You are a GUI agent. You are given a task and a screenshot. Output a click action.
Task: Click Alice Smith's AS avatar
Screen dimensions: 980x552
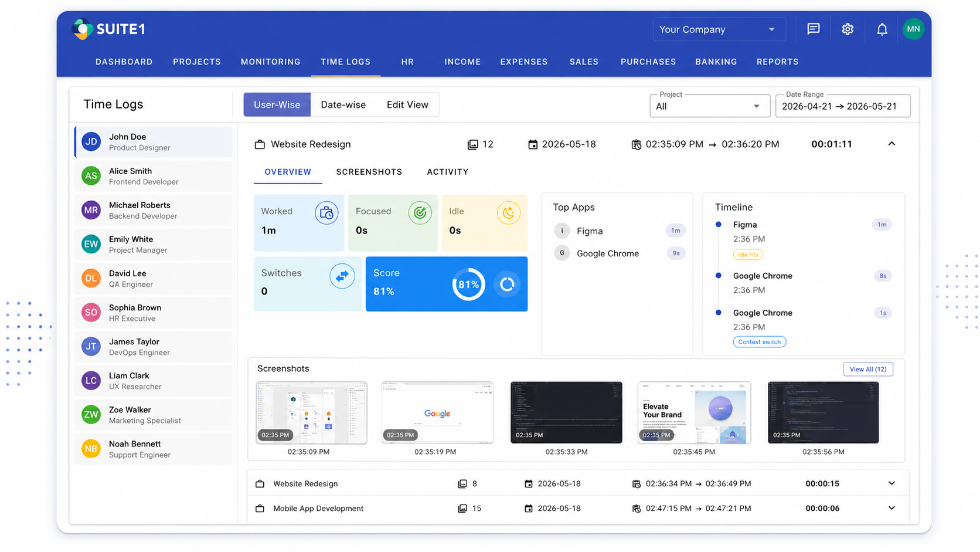point(91,175)
